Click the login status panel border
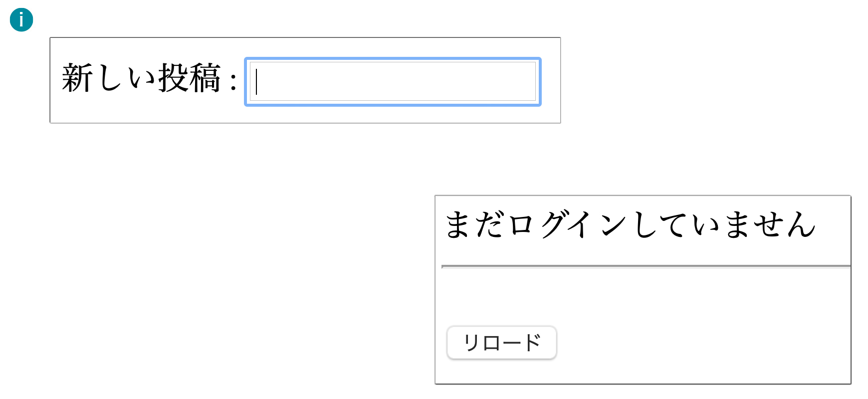The width and height of the screenshot is (868, 399). coord(643,196)
